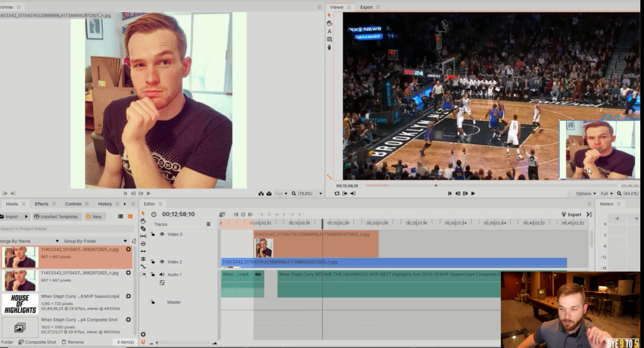Open gear for When Steph Curry mp4 item
The height and width of the screenshot is (348, 644).
coord(128,296)
